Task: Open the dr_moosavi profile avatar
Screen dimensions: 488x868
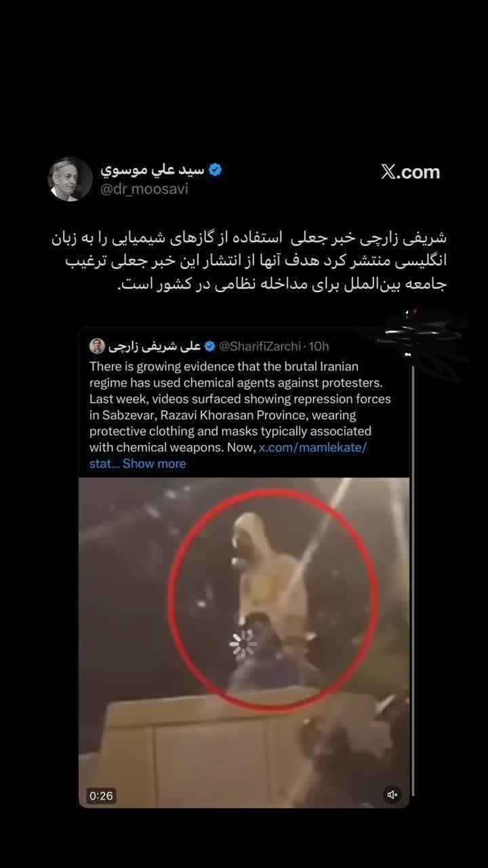Action: coord(70,179)
